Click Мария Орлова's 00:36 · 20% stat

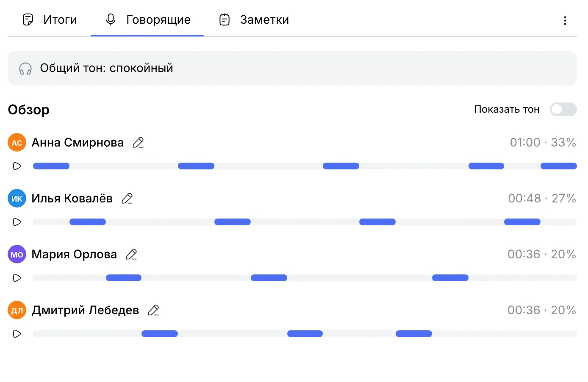pyautogui.click(x=542, y=254)
